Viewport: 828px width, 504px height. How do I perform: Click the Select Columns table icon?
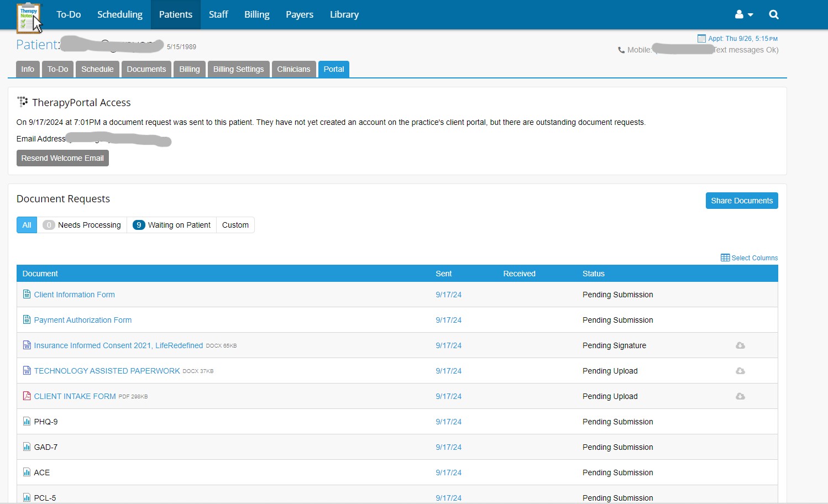tap(725, 258)
